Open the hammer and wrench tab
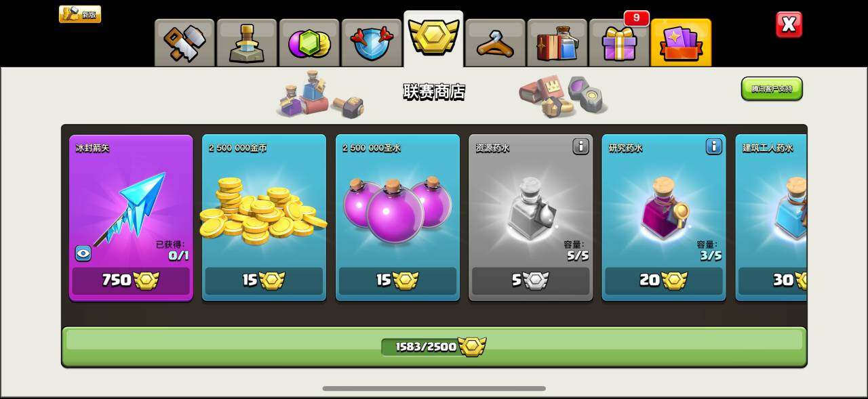Screen dimensions: 868x399 click(x=184, y=43)
